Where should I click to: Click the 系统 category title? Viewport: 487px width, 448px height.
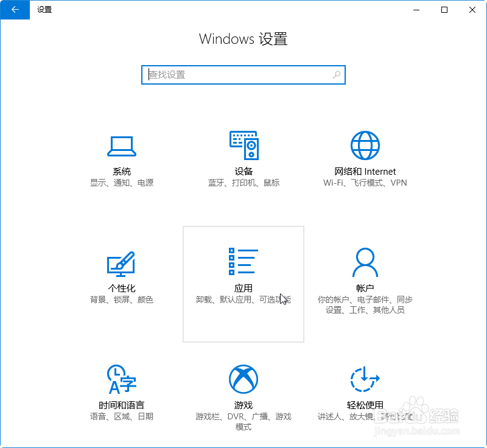122,172
